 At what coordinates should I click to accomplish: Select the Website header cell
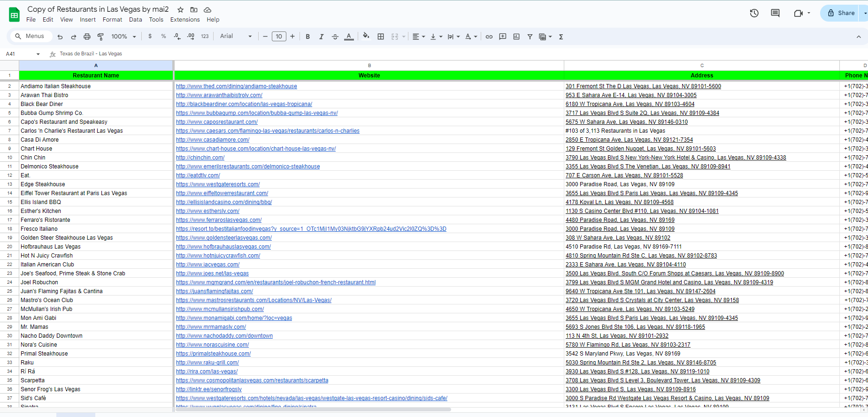click(369, 76)
